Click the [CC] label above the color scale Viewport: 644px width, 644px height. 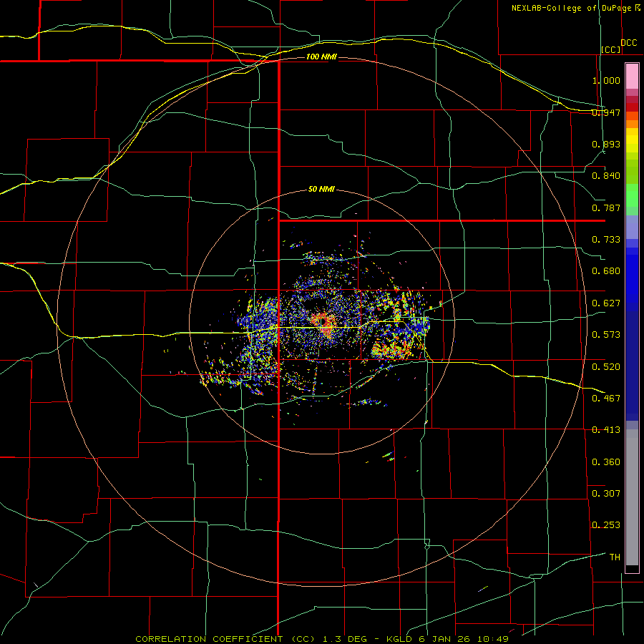tap(611, 49)
